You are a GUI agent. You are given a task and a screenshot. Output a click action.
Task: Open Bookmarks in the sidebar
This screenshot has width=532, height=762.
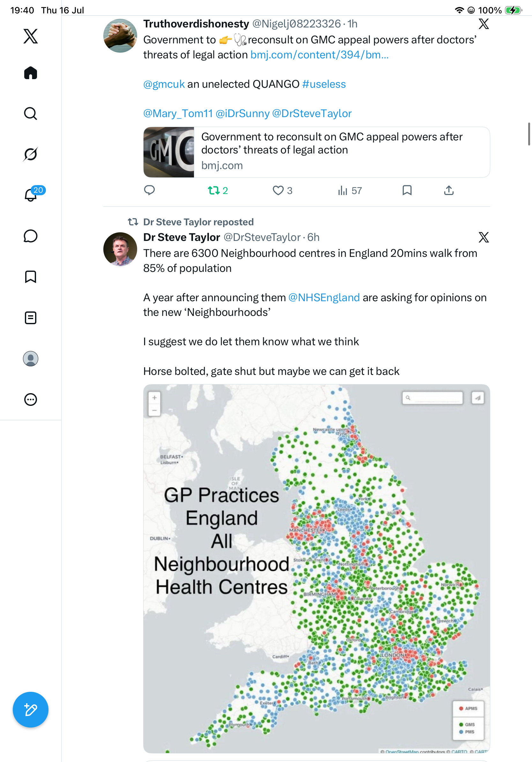[x=31, y=276]
